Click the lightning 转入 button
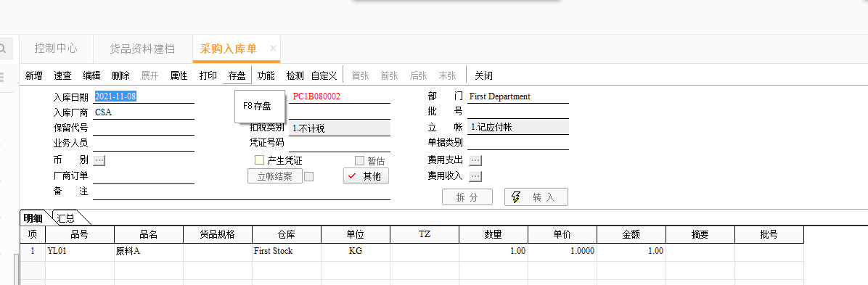This screenshot has width=868, height=285. click(x=536, y=197)
